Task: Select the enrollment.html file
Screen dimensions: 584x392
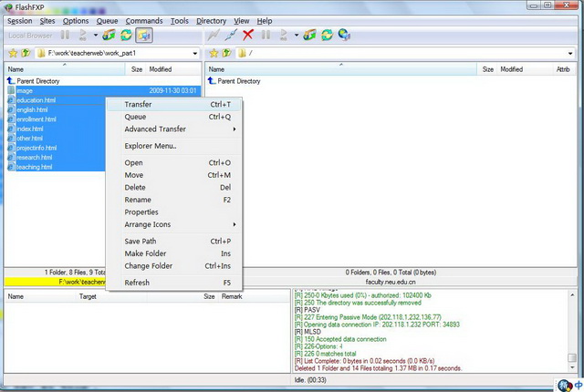Action: 36,119
